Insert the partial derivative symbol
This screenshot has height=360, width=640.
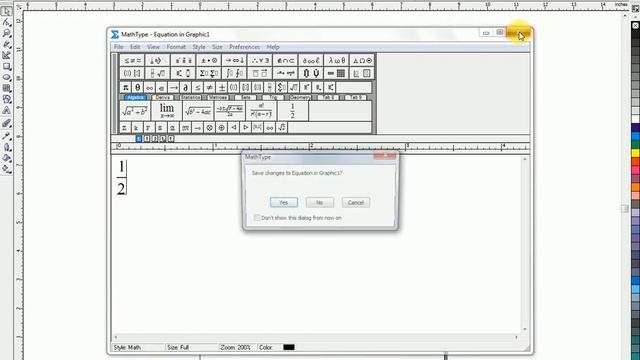pyautogui.click(x=185, y=87)
